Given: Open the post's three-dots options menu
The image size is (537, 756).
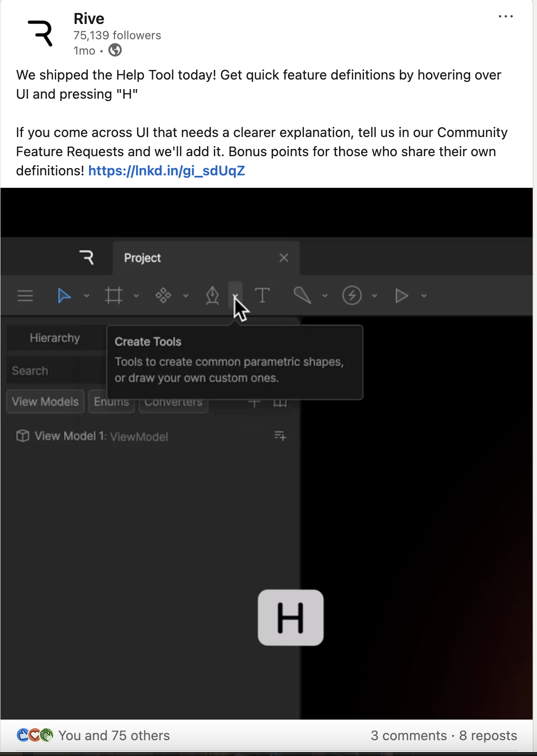Looking at the screenshot, I should pos(505,17).
